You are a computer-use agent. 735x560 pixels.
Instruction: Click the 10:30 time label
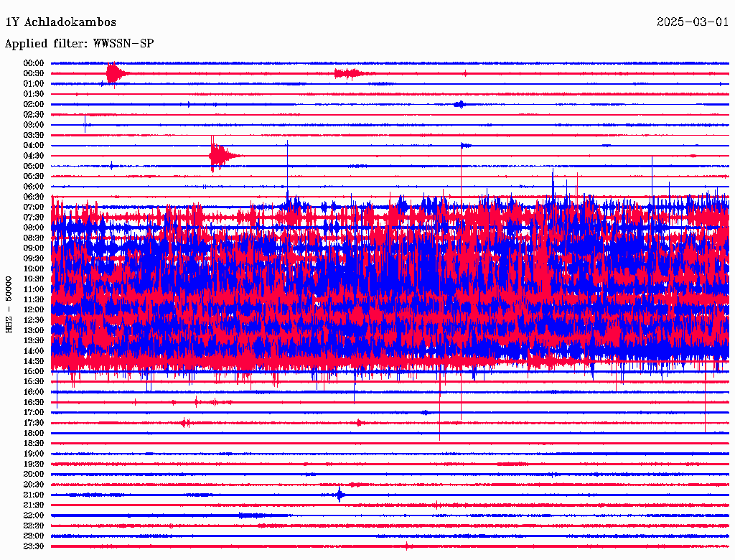tap(34, 279)
